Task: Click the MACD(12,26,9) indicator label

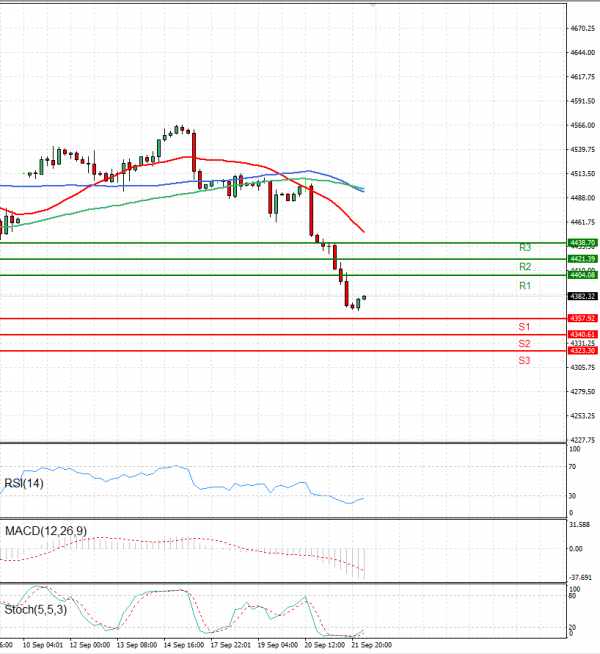Action: [46, 531]
